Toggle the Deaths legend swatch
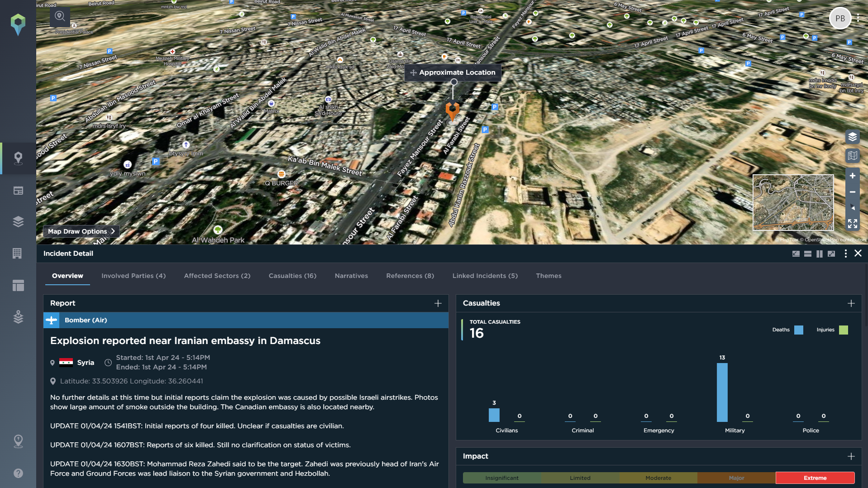The width and height of the screenshot is (868, 488). pos(799,330)
